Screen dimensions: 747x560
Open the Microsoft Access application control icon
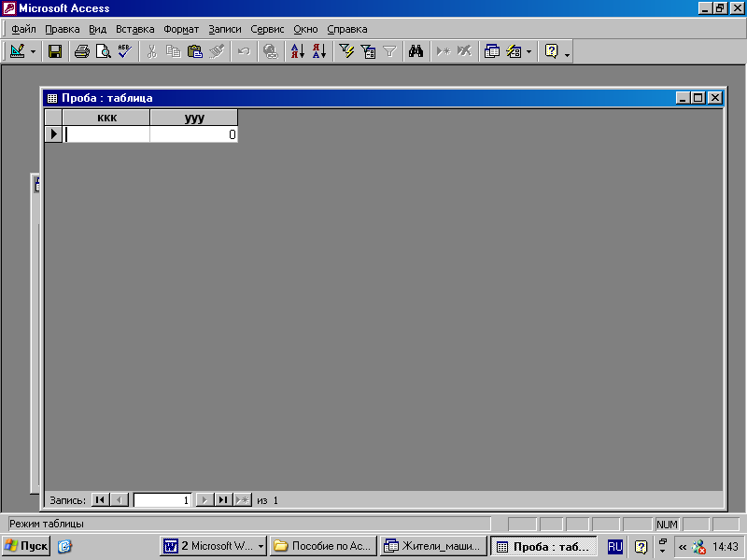point(9,8)
